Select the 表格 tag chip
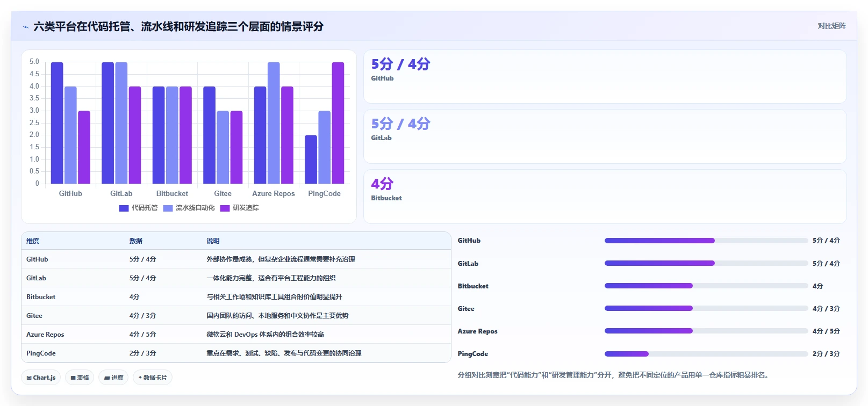Image resolution: width=868 pixels, height=406 pixels. [x=80, y=378]
